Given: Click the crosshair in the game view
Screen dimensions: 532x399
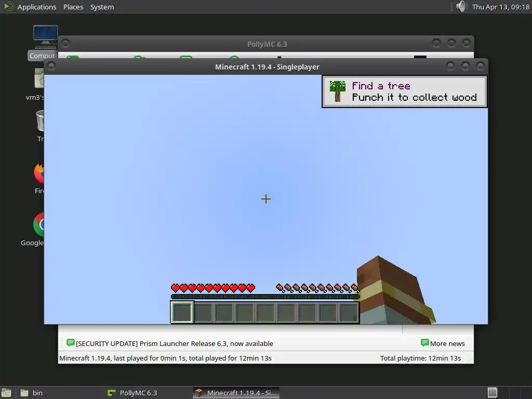Looking at the screenshot, I should pyautogui.click(x=266, y=199).
